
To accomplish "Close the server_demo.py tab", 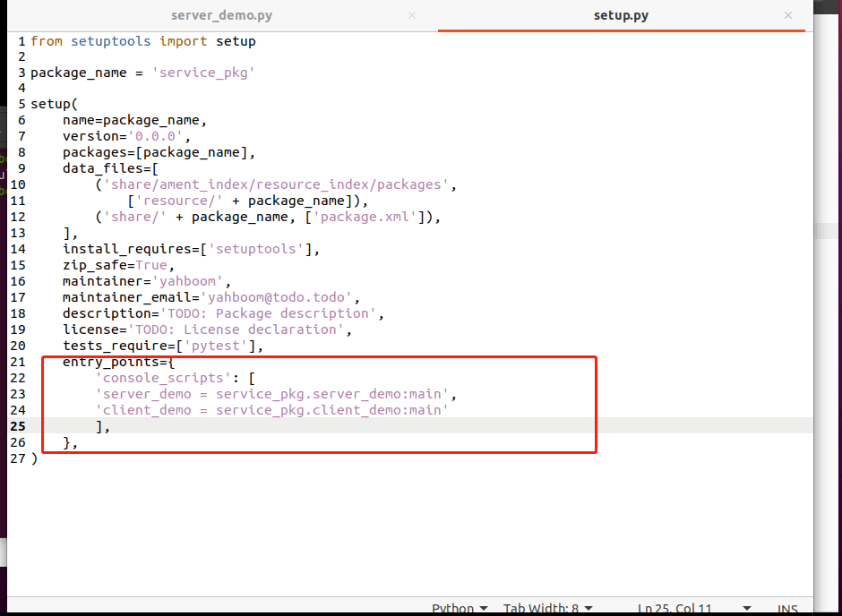I will coord(412,15).
